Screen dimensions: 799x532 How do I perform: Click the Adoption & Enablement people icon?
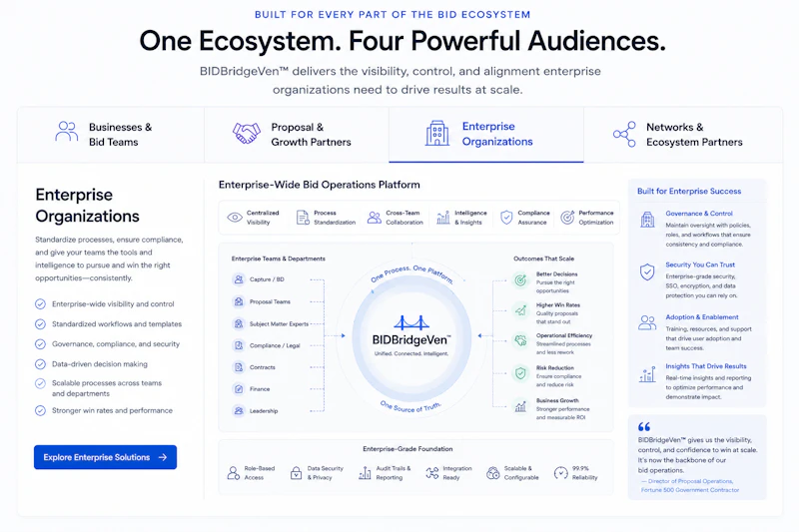[x=647, y=322]
